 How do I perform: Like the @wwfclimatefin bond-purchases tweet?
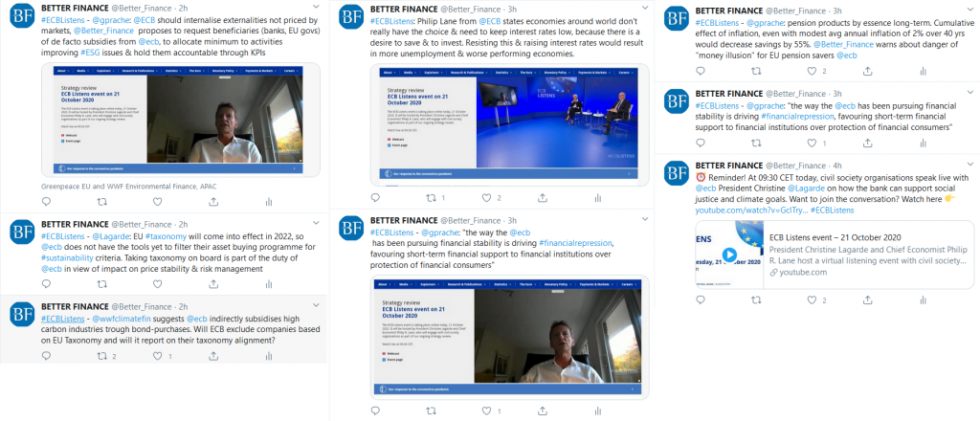(158, 355)
